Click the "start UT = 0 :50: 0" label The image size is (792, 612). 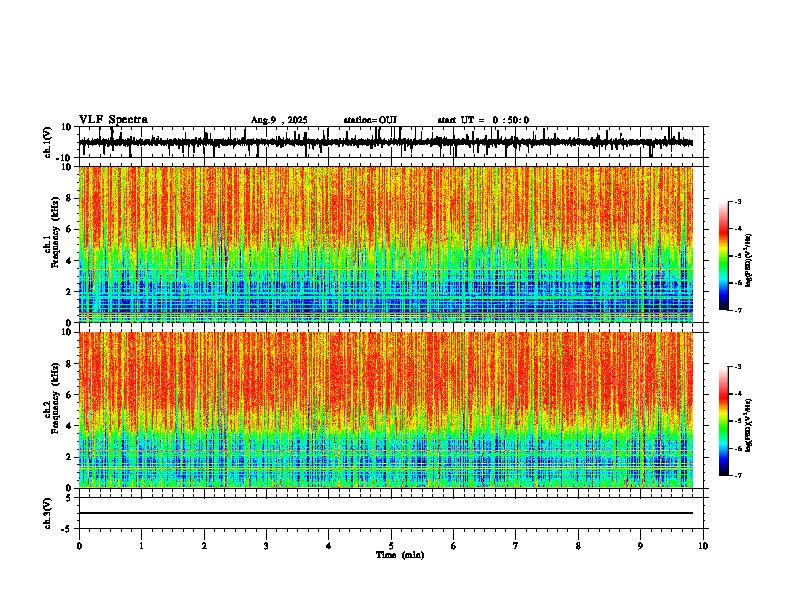point(483,120)
